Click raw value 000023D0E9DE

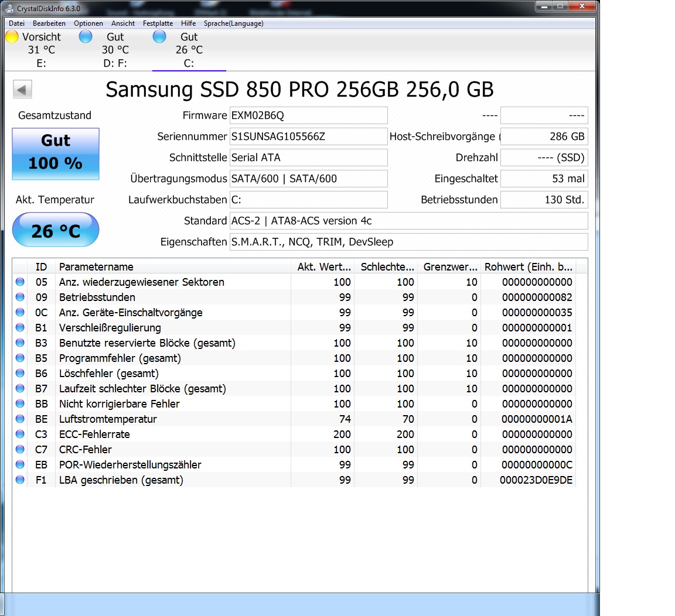536,480
